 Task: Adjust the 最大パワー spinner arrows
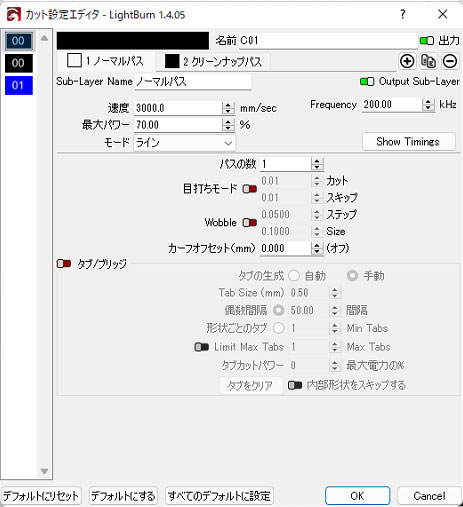pos(228,125)
